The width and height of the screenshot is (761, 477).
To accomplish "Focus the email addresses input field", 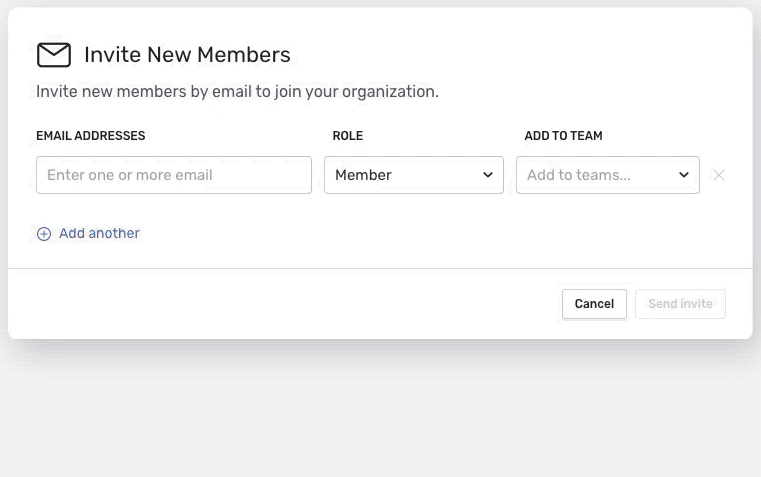I will 174,175.
